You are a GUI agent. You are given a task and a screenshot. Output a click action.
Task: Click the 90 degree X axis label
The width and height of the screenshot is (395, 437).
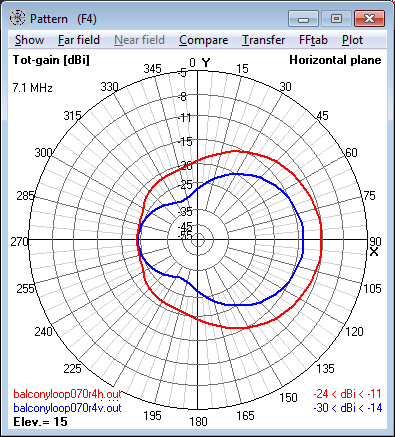(374, 241)
